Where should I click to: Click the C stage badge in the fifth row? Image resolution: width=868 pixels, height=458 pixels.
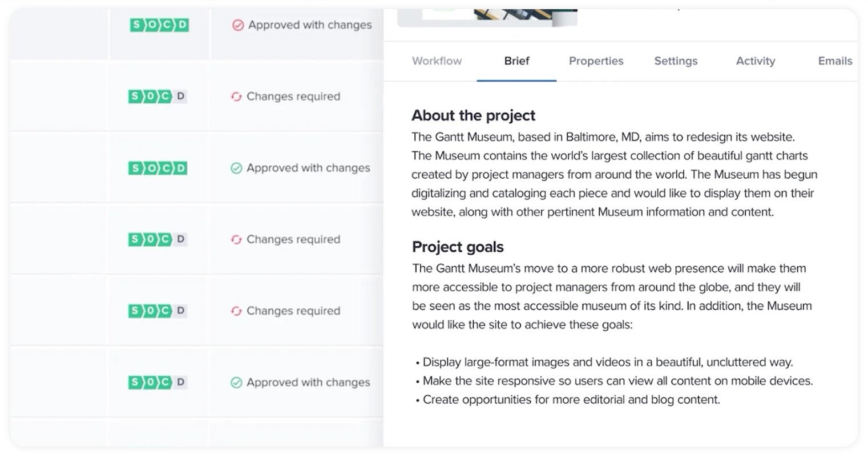point(165,311)
